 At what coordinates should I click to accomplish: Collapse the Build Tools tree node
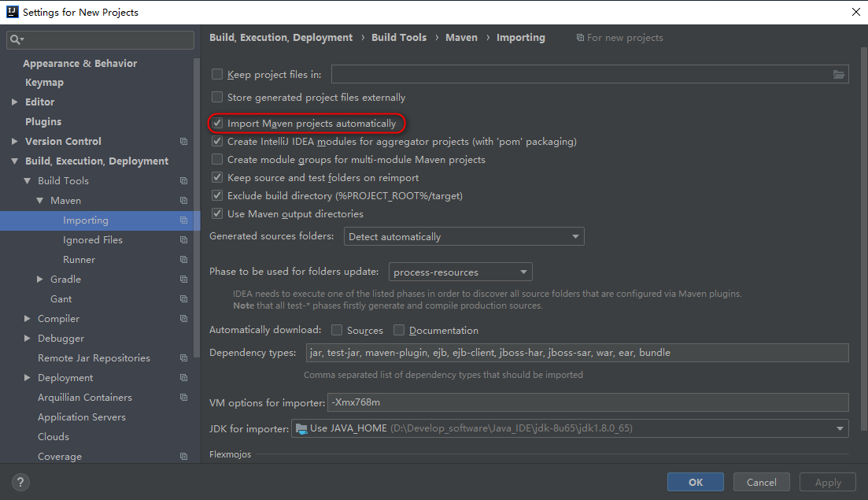pos(27,180)
